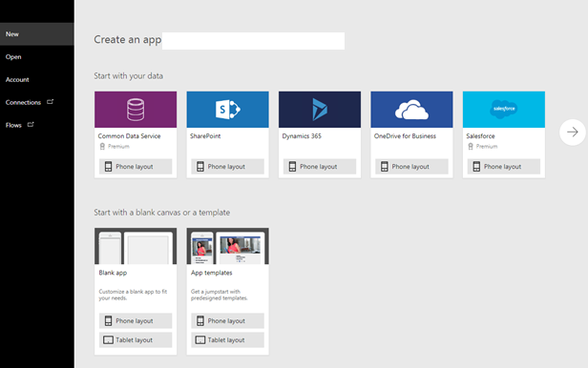The height and width of the screenshot is (368, 588).
Task: Select New in the left sidebar
Action: 37,34
